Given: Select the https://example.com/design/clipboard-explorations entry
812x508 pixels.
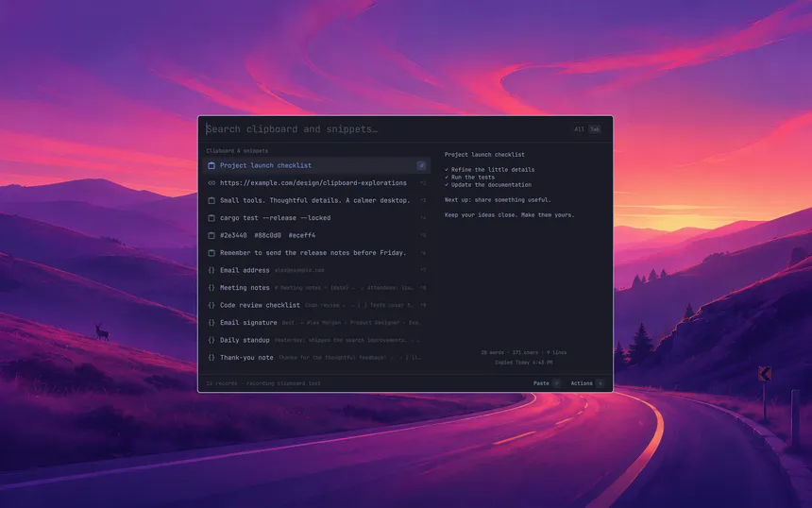Looking at the screenshot, I should [317, 183].
